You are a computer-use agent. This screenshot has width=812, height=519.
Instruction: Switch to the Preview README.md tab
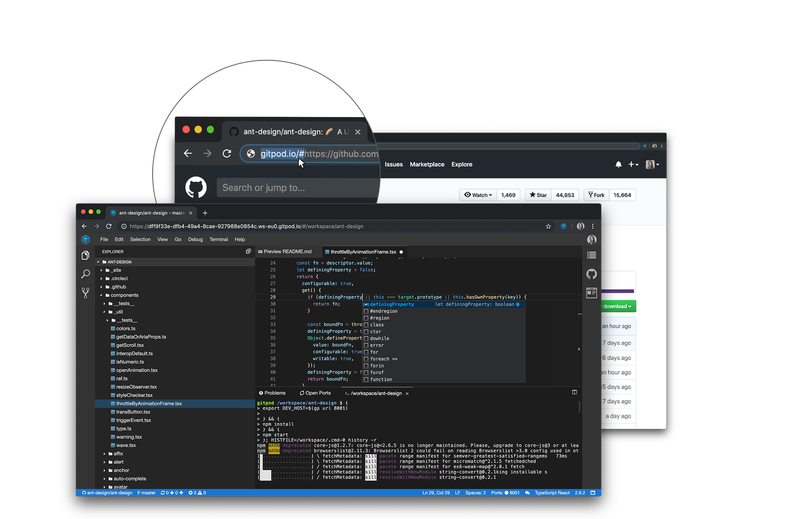point(286,252)
